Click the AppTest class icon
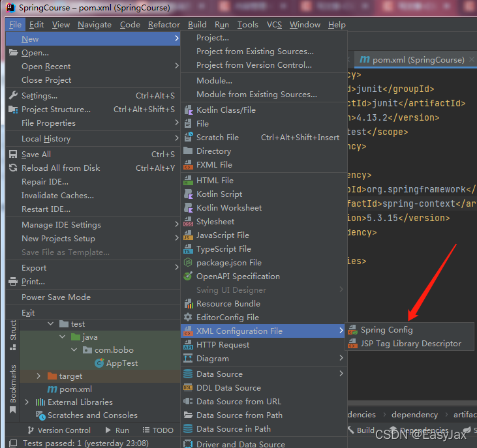The image size is (477, 448). [99, 363]
